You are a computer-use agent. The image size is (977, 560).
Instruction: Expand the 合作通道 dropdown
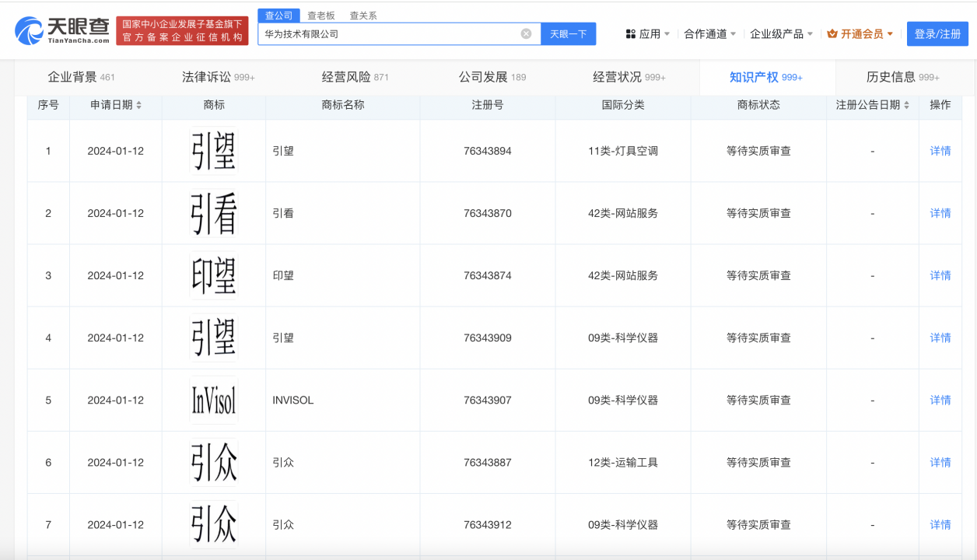point(708,33)
